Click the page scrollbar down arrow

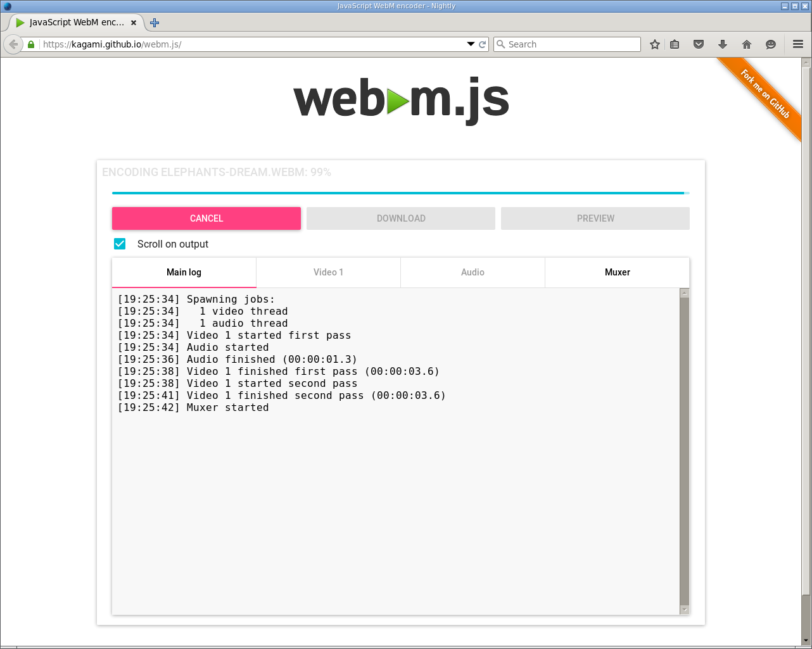click(806, 640)
